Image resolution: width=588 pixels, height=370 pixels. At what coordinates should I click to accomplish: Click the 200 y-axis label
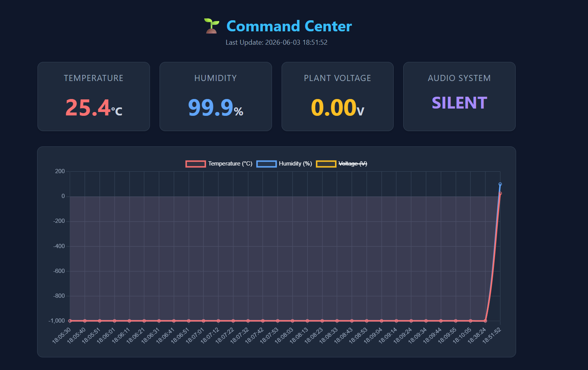(x=60, y=171)
